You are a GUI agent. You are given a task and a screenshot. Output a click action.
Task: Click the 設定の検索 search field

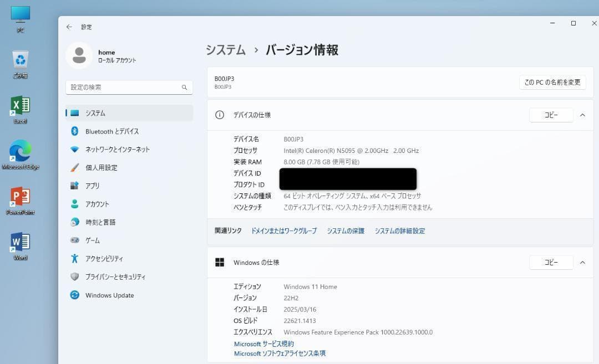129,87
